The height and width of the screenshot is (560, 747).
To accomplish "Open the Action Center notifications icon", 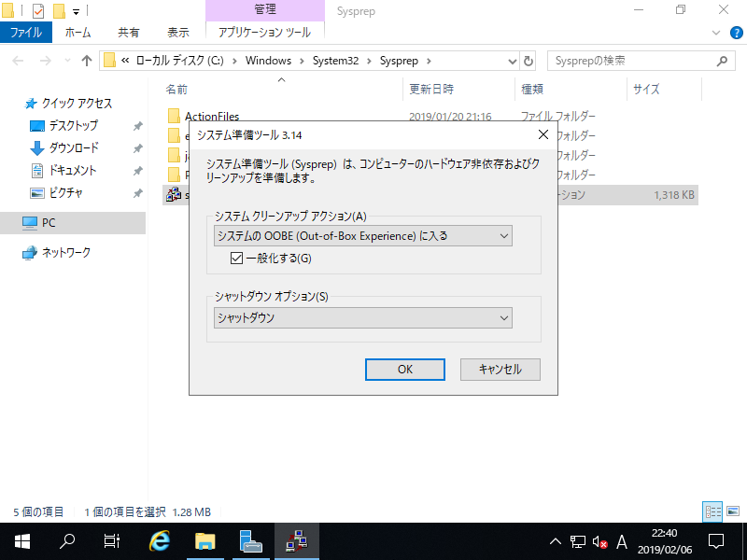I will tap(716, 541).
